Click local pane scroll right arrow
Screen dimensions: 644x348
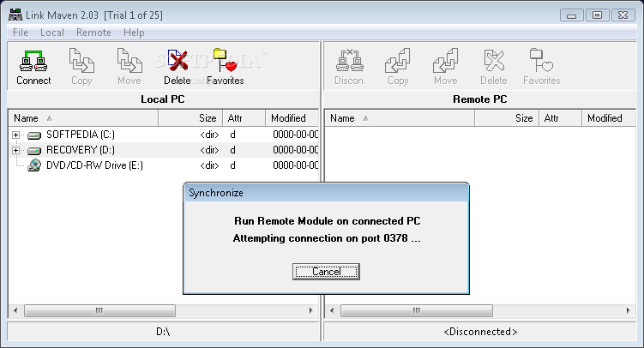[311, 310]
